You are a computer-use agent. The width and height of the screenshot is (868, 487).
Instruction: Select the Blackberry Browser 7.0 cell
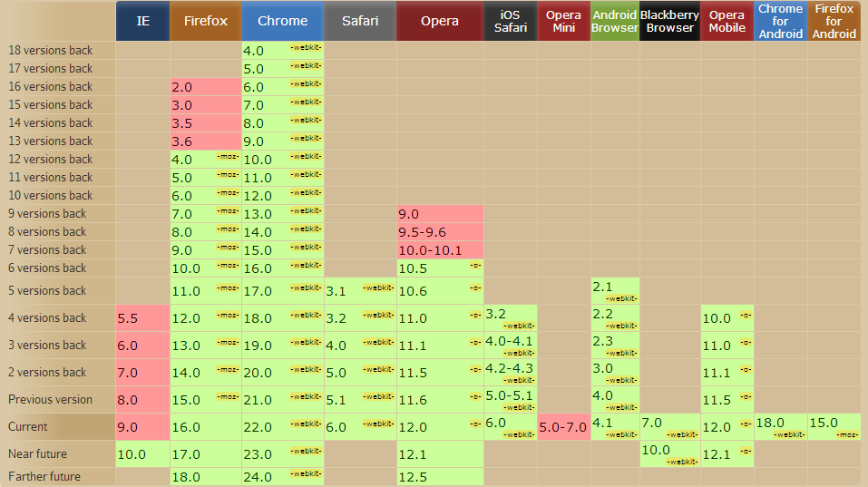670,426
